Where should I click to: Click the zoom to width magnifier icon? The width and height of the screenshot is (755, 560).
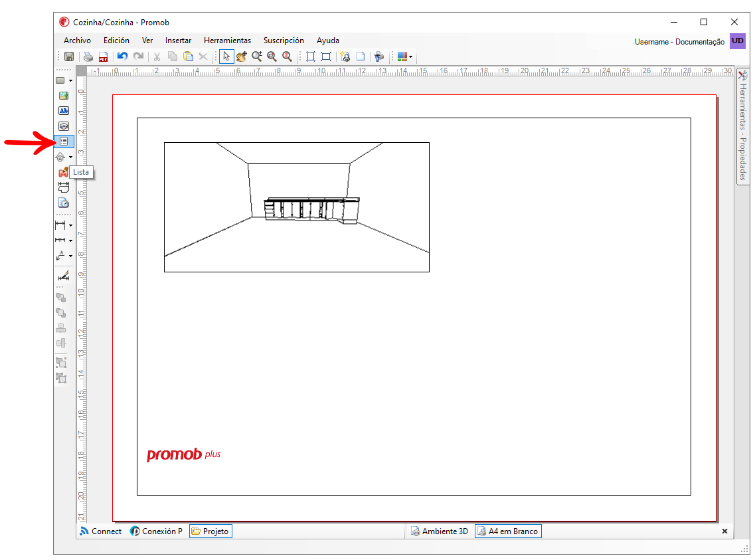[x=272, y=56]
